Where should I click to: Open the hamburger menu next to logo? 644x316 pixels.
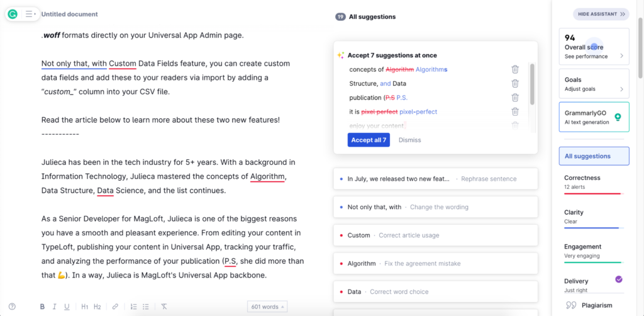tap(30, 14)
